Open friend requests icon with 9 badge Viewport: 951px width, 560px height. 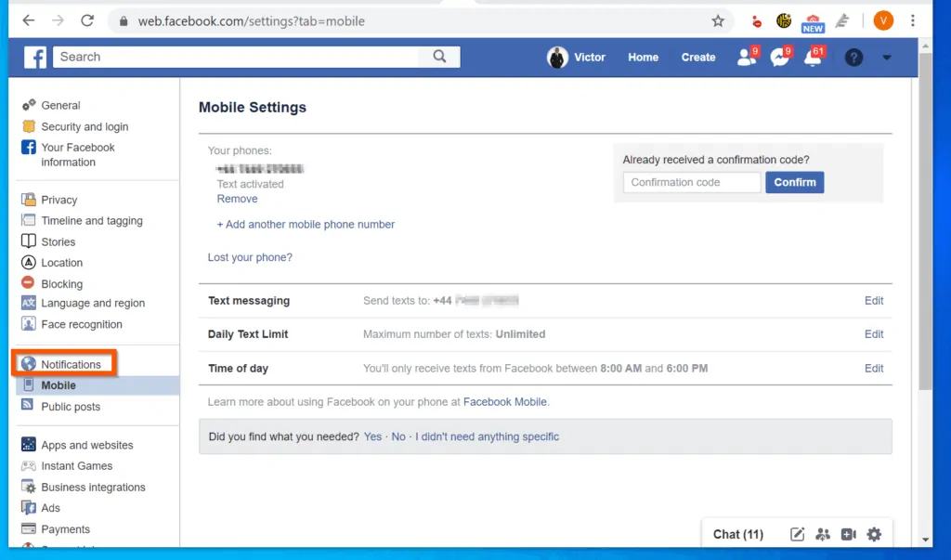pyautogui.click(x=747, y=57)
